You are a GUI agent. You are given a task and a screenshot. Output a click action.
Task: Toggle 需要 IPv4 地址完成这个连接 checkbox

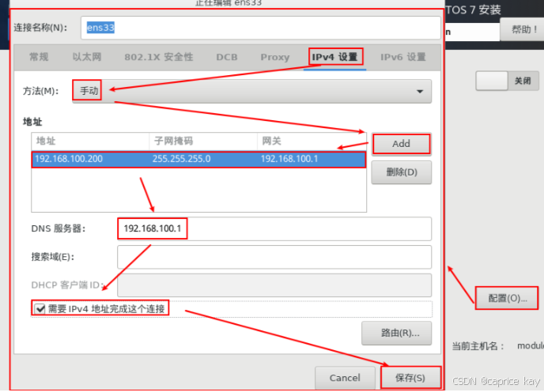40,308
